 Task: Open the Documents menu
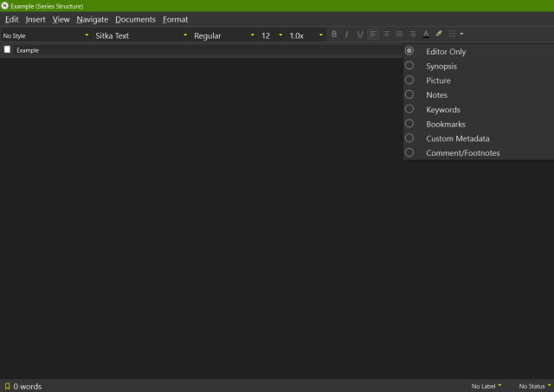click(x=135, y=19)
